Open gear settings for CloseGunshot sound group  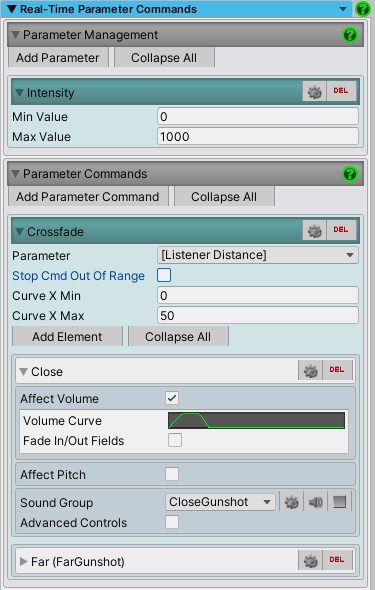[x=291, y=502]
